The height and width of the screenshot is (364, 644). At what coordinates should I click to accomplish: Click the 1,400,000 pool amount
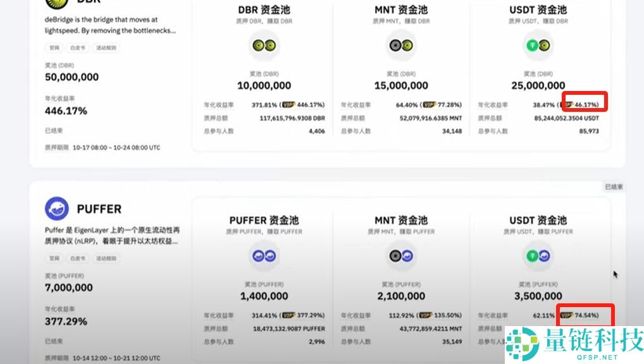pos(264,296)
